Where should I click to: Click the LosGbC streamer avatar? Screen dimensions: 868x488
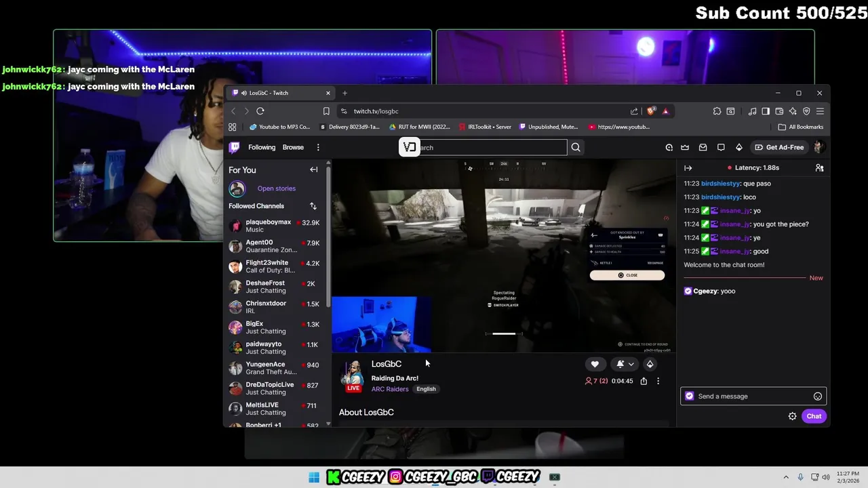[353, 375]
